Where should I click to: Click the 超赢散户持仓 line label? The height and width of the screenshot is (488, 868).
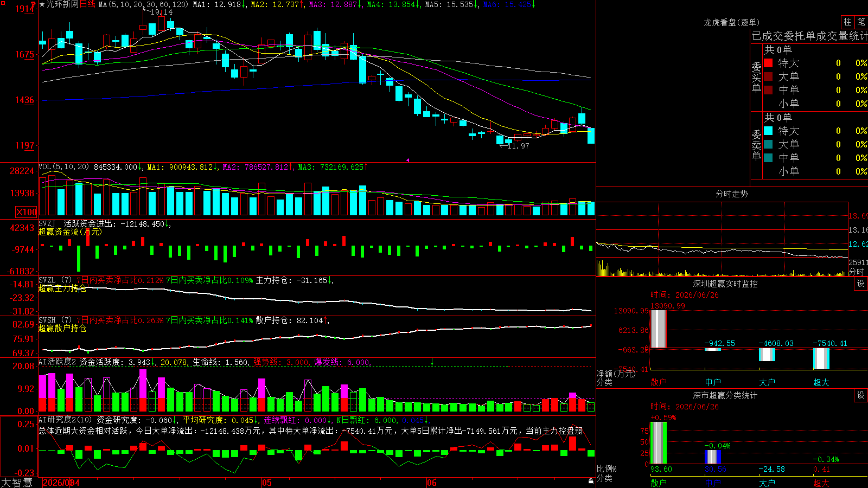click(x=62, y=329)
